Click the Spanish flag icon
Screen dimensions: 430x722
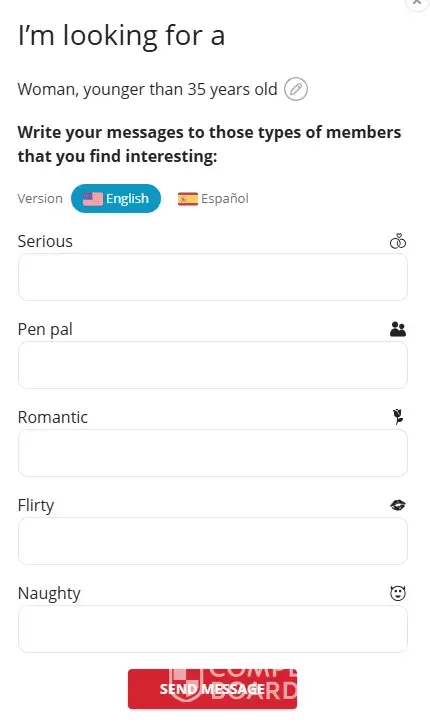[188, 198]
